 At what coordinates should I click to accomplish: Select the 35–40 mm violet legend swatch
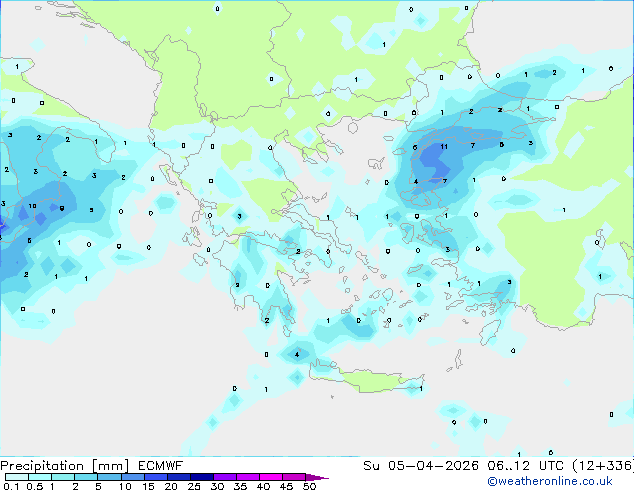click(x=248, y=477)
